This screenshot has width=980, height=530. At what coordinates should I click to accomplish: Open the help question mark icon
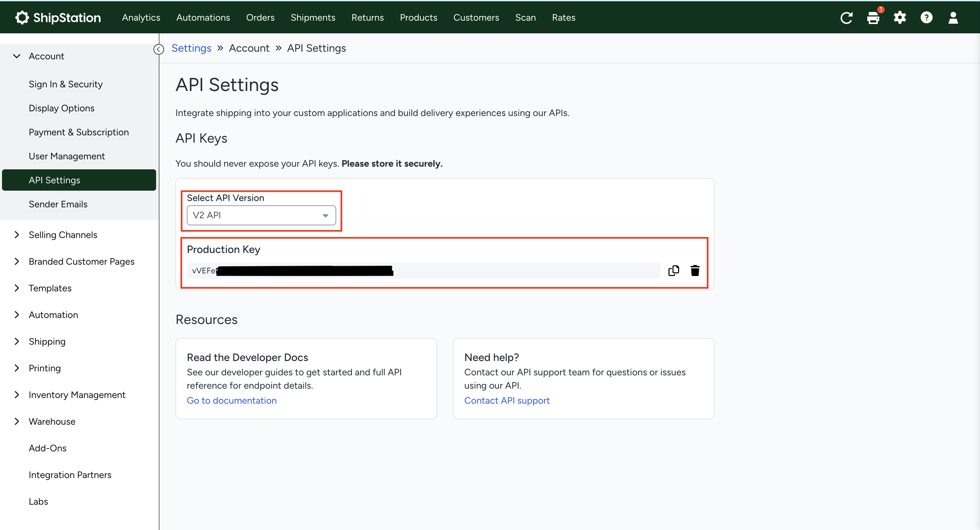[926, 17]
